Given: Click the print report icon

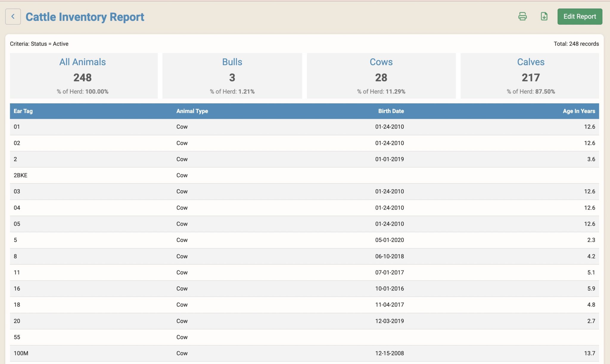Looking at the screenshot, I should (522, 16).
